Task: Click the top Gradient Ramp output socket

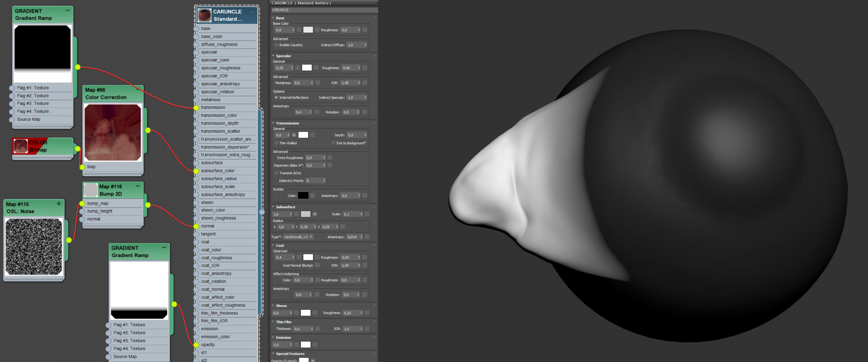Action: tap(78, 67)
